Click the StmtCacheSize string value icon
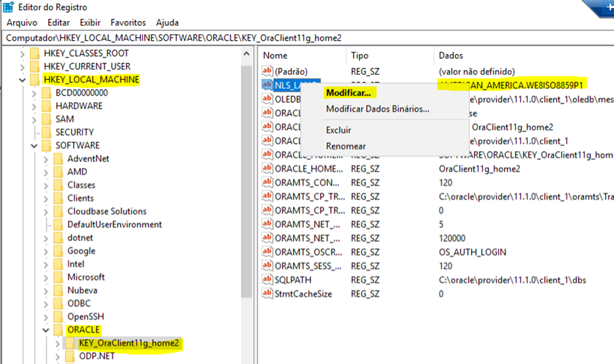Image resolution: width=614 pixels, height=364 pixels. (267, 293)
